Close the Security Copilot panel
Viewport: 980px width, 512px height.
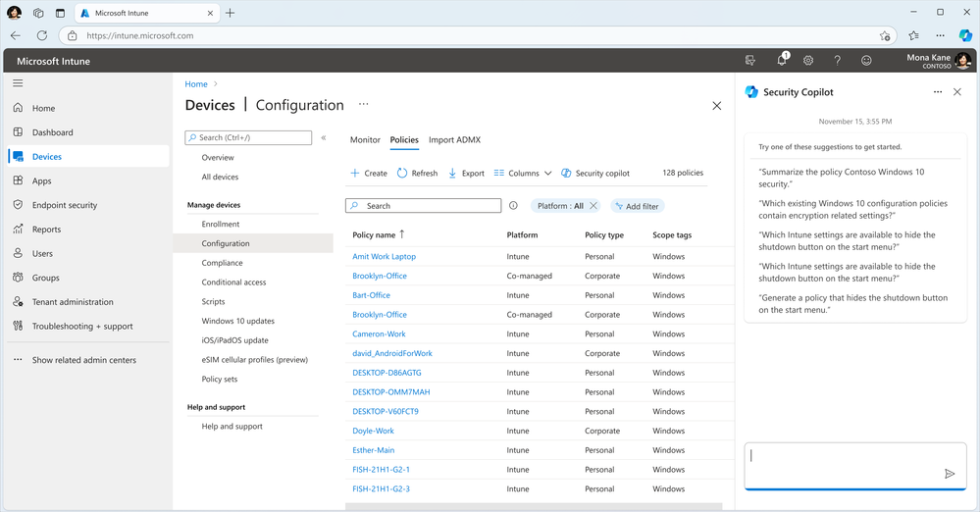coord(956,92)
